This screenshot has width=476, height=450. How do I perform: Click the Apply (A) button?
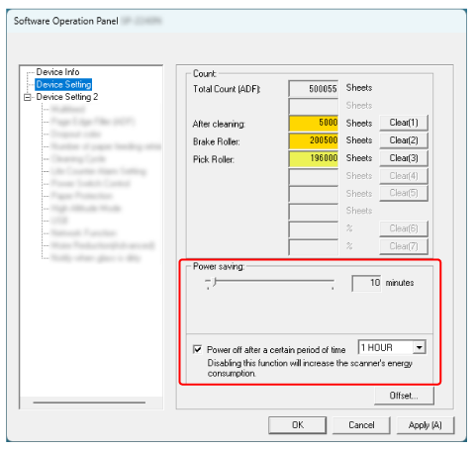coord(426,425)
